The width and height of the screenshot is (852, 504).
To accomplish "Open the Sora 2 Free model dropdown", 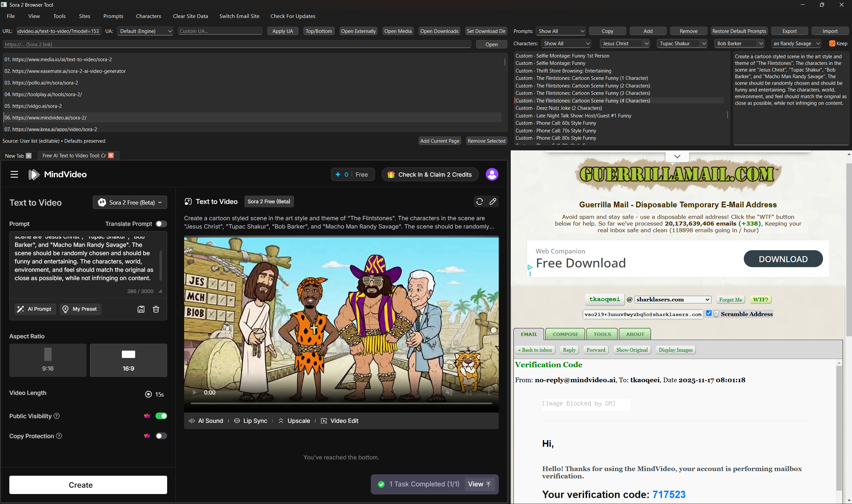I will 130,202.
